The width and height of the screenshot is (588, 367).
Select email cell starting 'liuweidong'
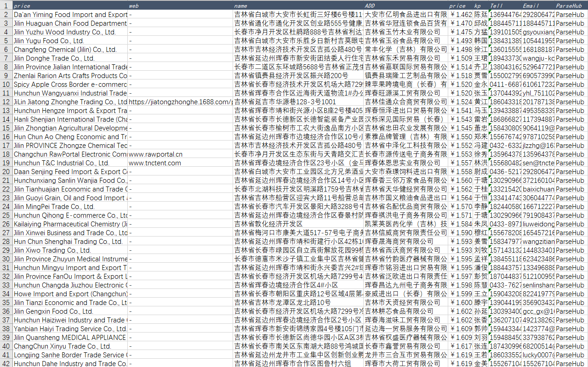point(538,224)
